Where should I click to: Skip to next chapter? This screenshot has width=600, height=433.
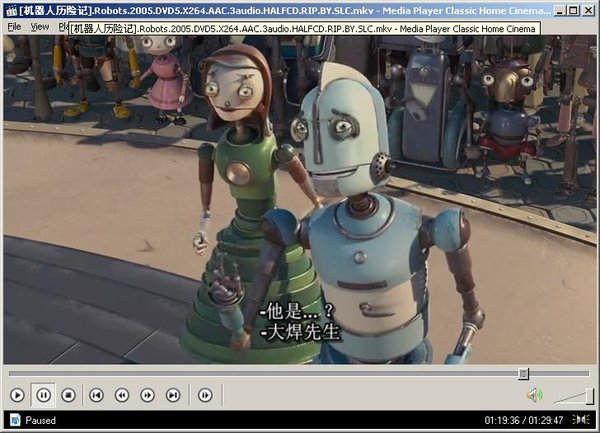pyautogui.click(x=173, y=395)
